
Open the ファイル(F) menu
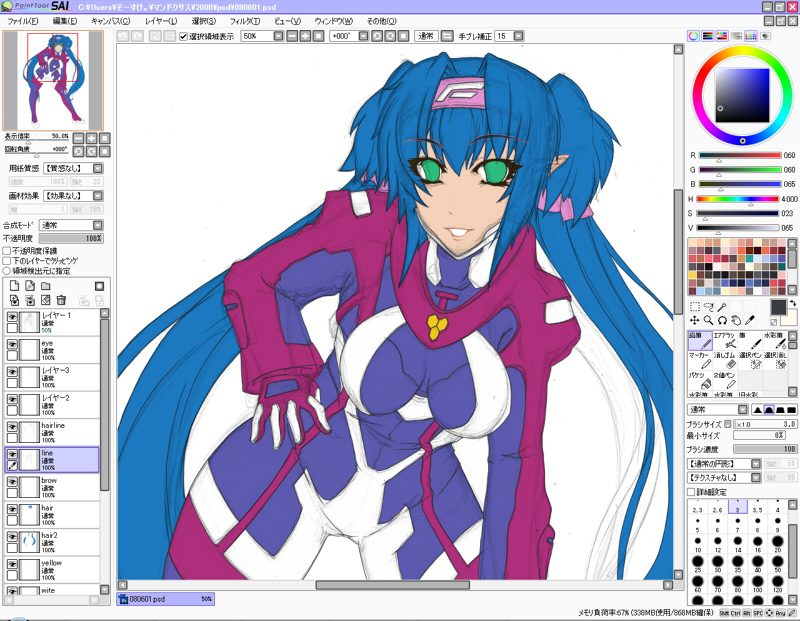point(23,21)
